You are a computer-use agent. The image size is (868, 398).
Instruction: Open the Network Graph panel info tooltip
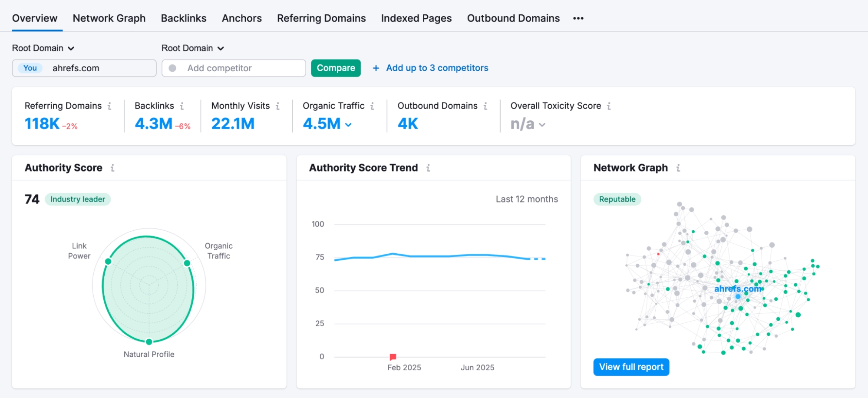[x=678, y=168]
